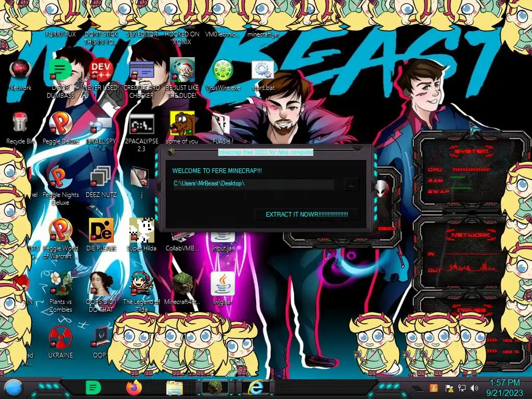Image resolution: width=532 pixels, height=399 pixels.
Task: Click the SYSTEM monitor gadget header
Action: [472, 151]
